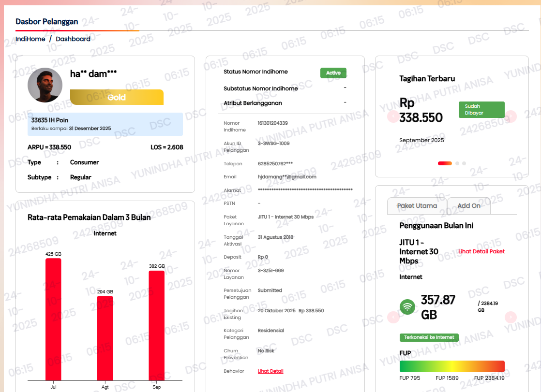This screenshot has width=541, height=392.
Task: Click the Nomor Indihome value 161301204339
Action: (x=272, y=123)
